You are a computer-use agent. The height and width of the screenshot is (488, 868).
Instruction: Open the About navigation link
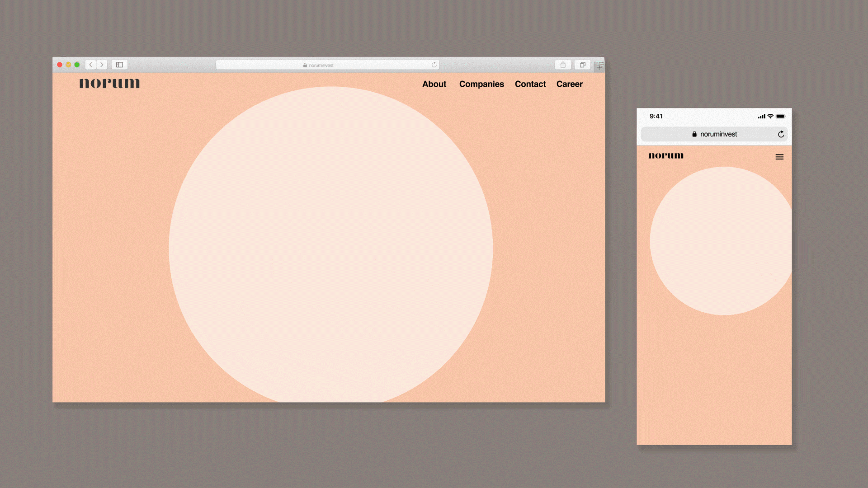click(x=434, y=84)
